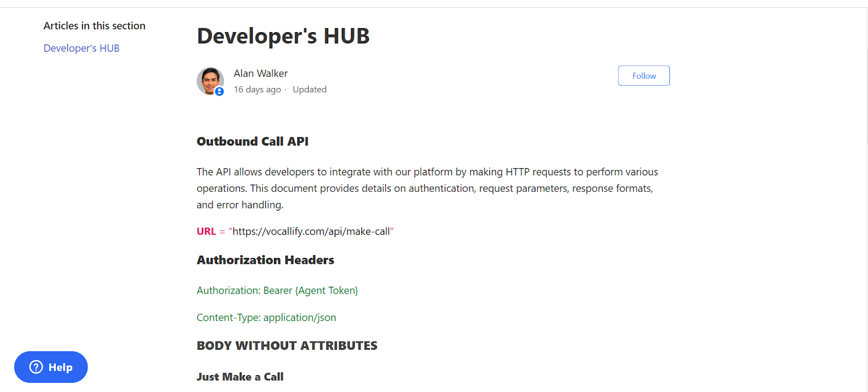
Task: Click the pink URL label
Action: click(206, 231)
